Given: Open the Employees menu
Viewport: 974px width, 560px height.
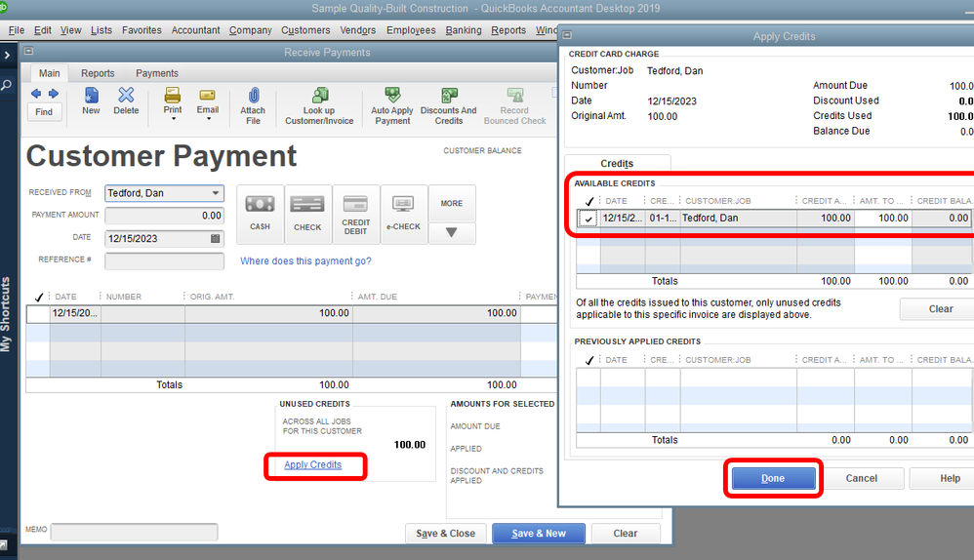Looking at the screenshot, I should [411, 30].
